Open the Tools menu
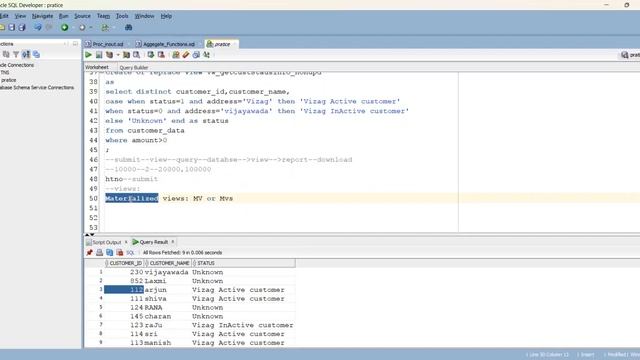 (x=122, y=16)
